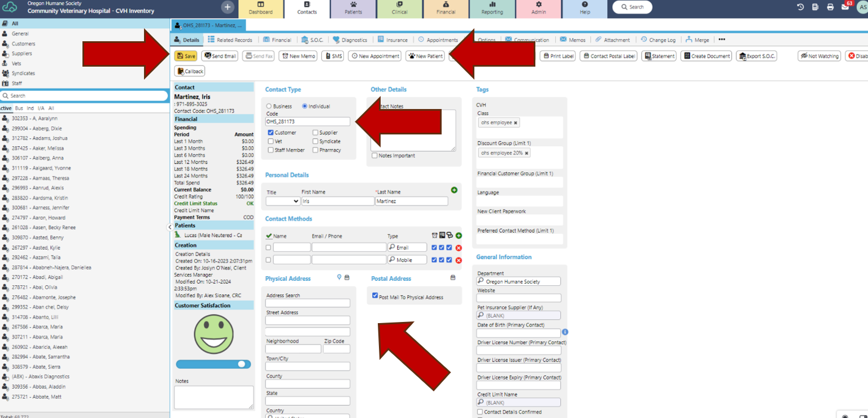Click the Bus filter in contact list

tap(19, 108)
